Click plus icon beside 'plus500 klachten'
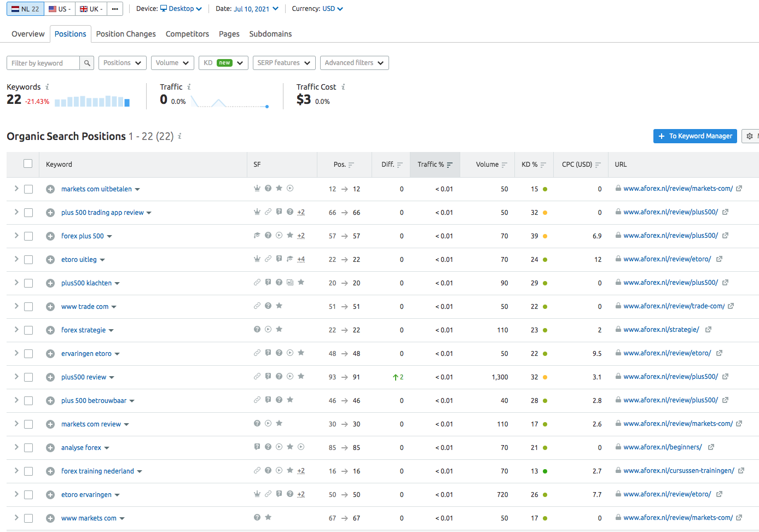759x532 pixels. tap(50, 283)
